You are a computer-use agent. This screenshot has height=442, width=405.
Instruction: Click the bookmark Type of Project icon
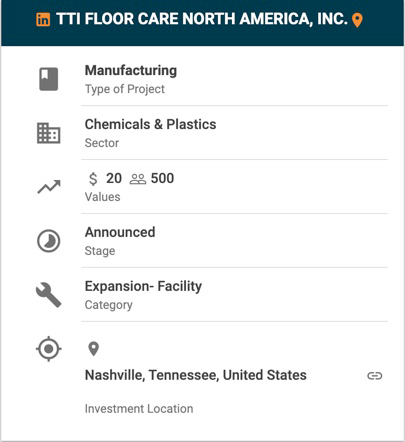coord(49,79)
